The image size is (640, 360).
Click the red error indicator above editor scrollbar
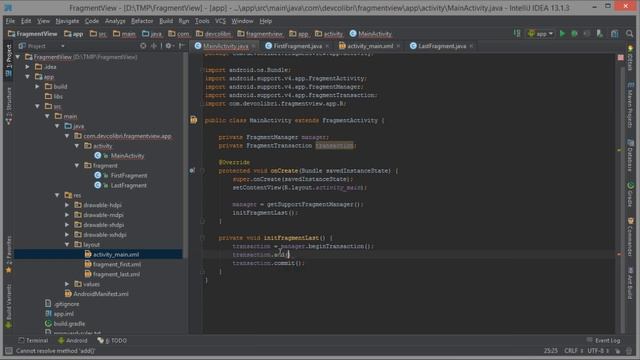620,58
